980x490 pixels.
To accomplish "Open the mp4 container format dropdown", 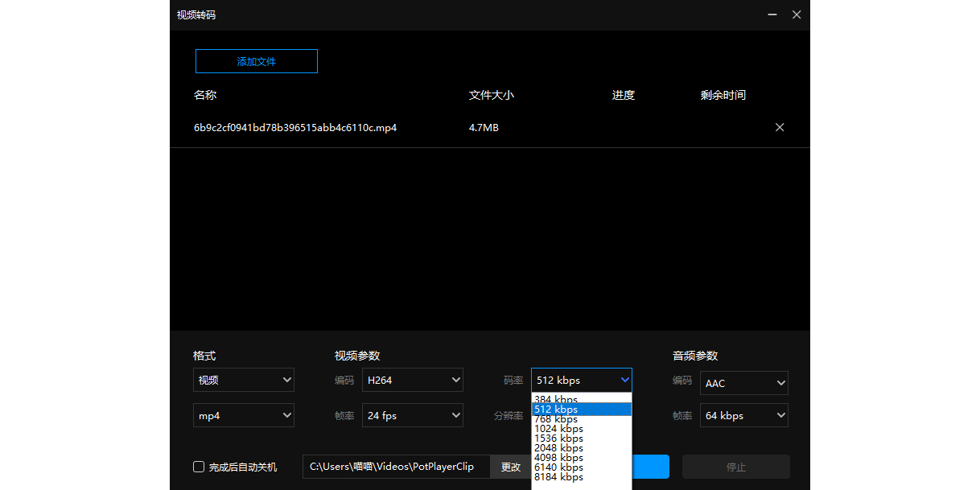I will (x=243, y=415).
